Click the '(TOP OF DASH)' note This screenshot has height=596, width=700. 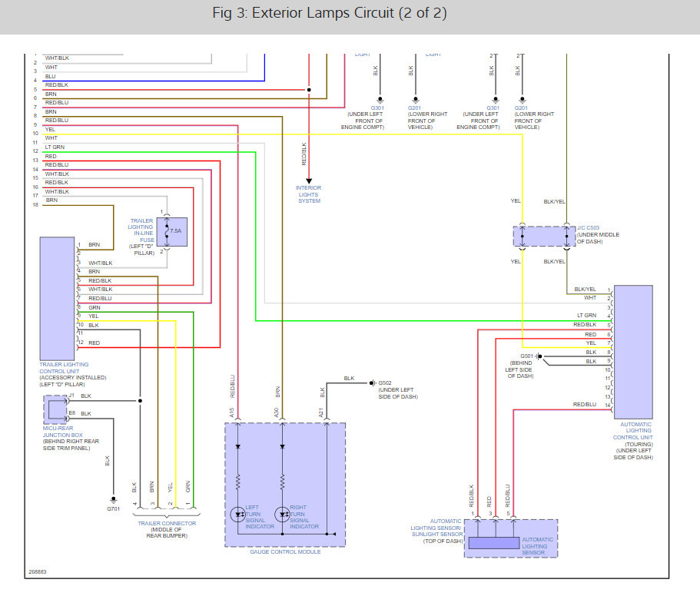click(x=443, y=541)
